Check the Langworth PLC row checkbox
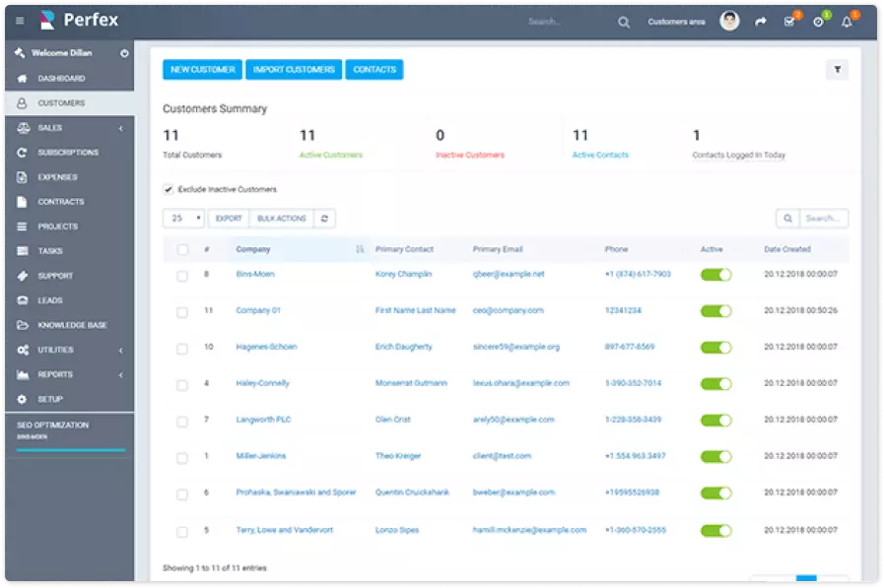884x588 pixels. pos(182,422)
